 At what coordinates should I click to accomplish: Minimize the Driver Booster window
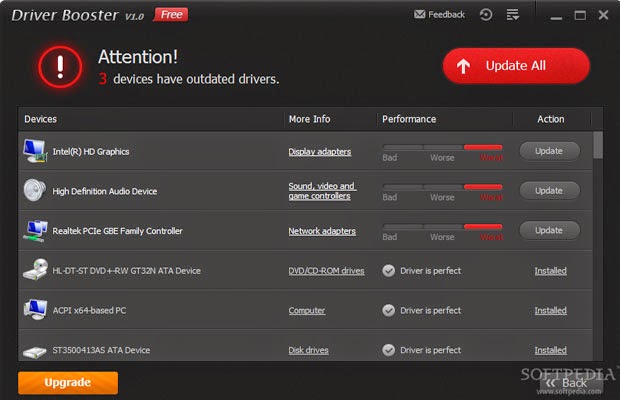click(x=556, y=16)
